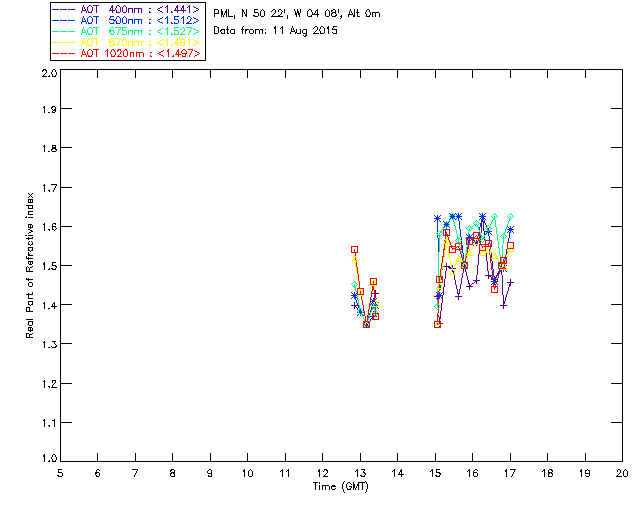This screenshot has width=640, height=512.
Task: Click the 1.2 y-axis tick label
Action: coord(49,384)
